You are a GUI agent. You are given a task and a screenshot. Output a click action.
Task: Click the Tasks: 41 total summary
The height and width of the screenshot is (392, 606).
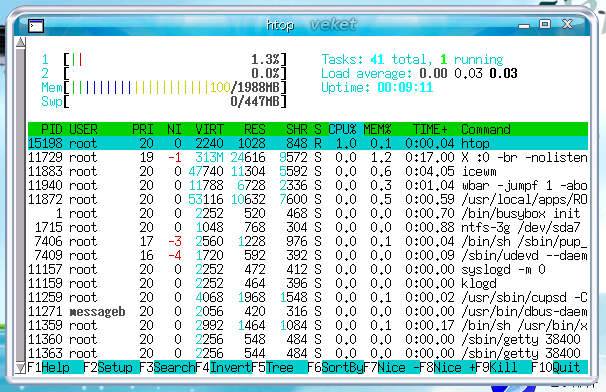coord(412,60)
